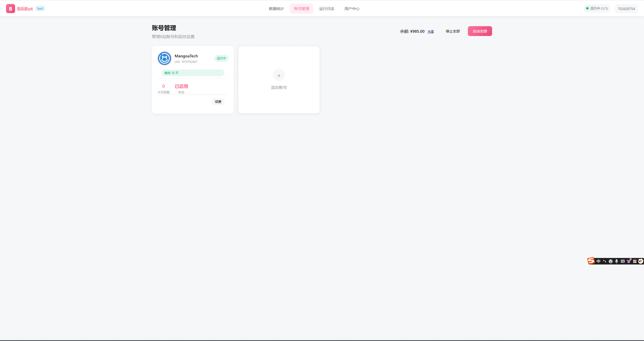Click the SaaS badge beside BiliBot

pos(40,8)
